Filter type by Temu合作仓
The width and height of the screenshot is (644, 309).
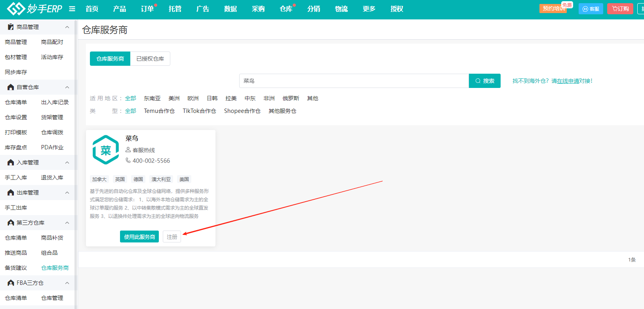pos(159,111)
